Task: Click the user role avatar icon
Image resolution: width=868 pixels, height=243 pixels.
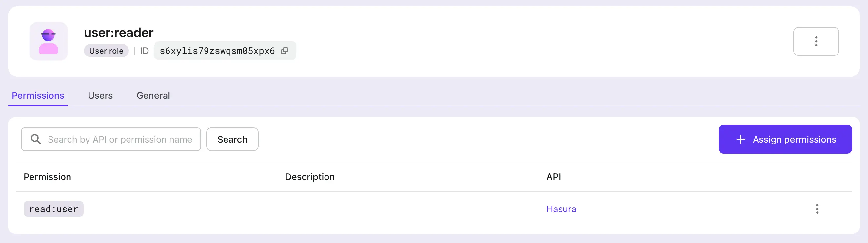Action: [x=49, y=41]
